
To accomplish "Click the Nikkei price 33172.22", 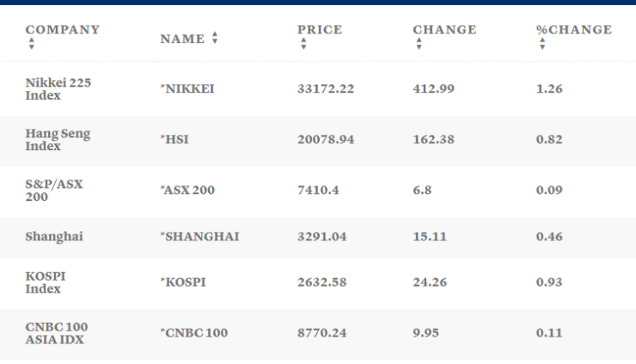I will click(326, 89).
